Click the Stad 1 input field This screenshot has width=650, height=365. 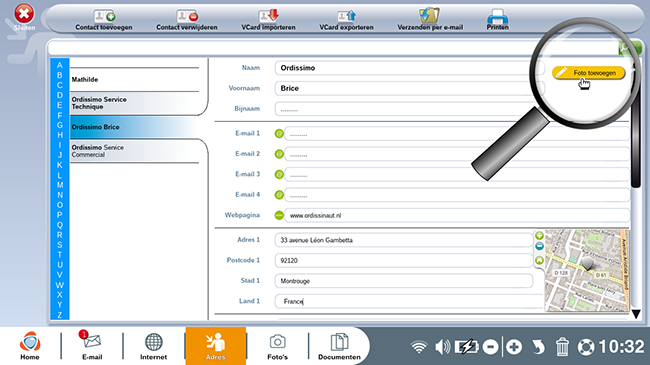click(403, 281)
